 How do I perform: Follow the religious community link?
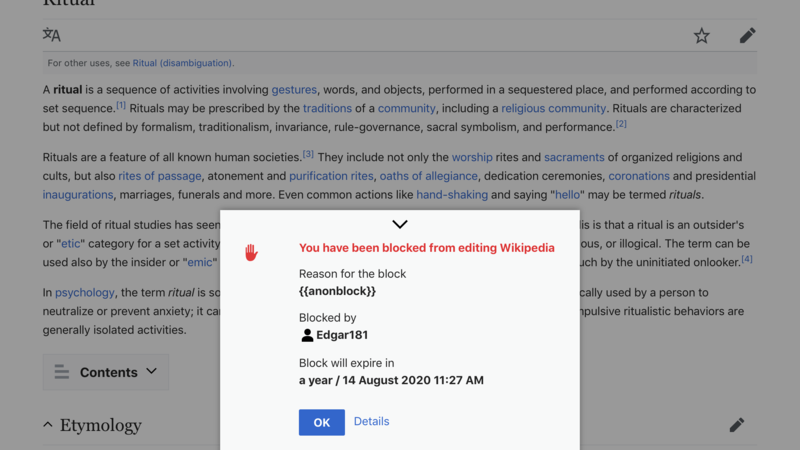(x=553, y=108)
